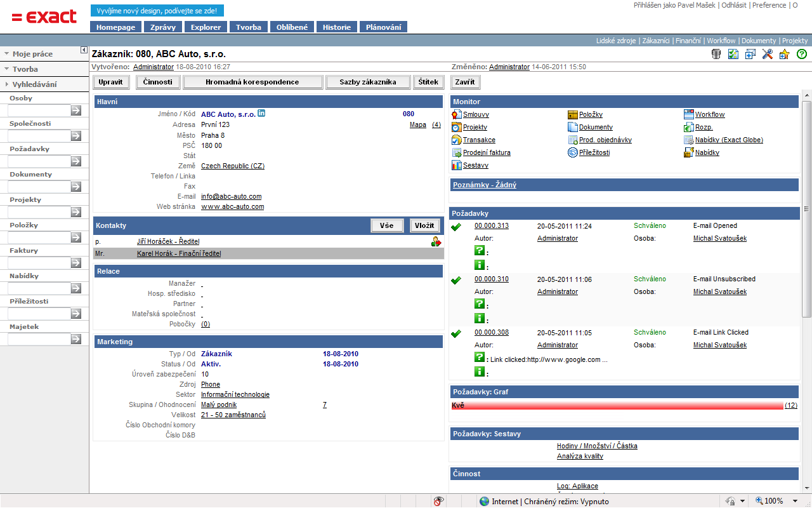Click the arrow button next to Majetek search
Viewport: 812px width, 508px height.
click(x=76, y=339)
